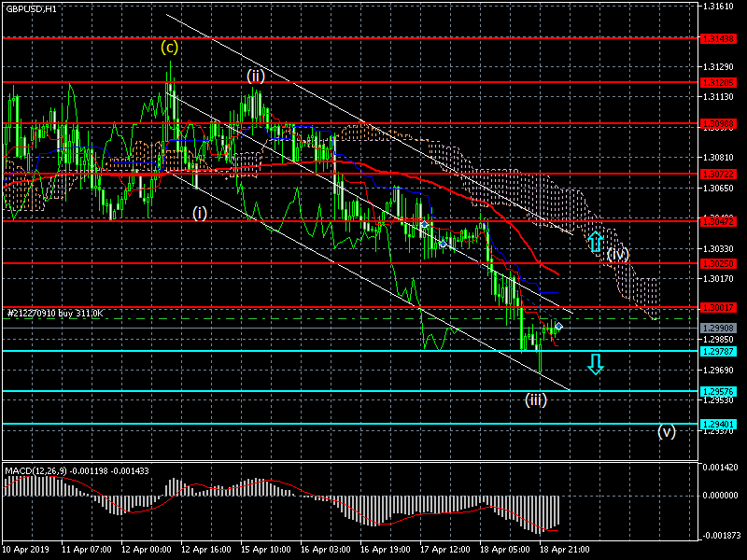
Task: Select the buy 311.0K order label
Action: coord(55,314)
